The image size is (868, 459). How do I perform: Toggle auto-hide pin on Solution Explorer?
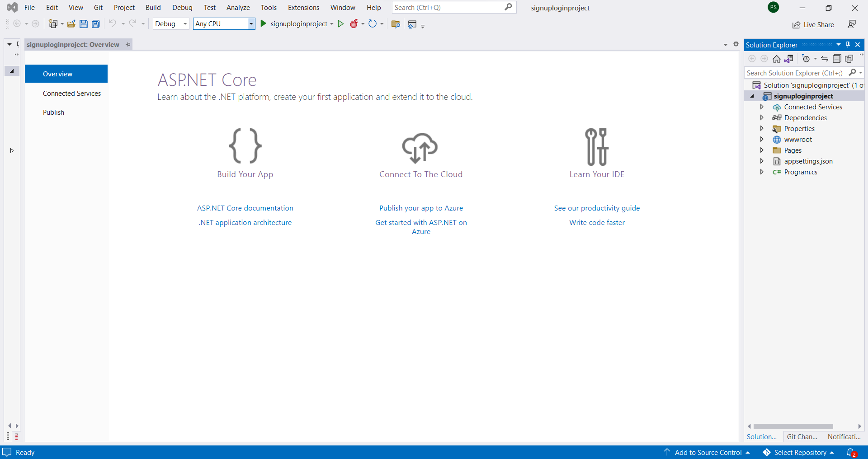tap(848, 45)
